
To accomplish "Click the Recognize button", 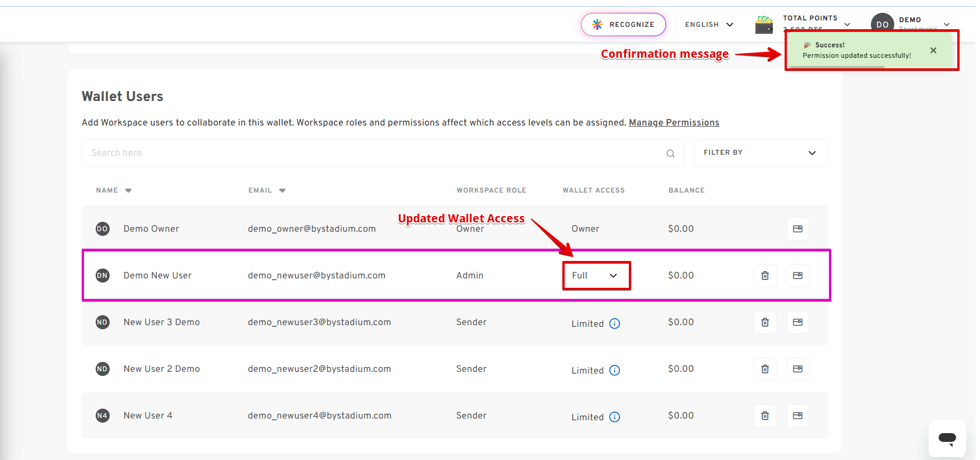I will 623,25.
